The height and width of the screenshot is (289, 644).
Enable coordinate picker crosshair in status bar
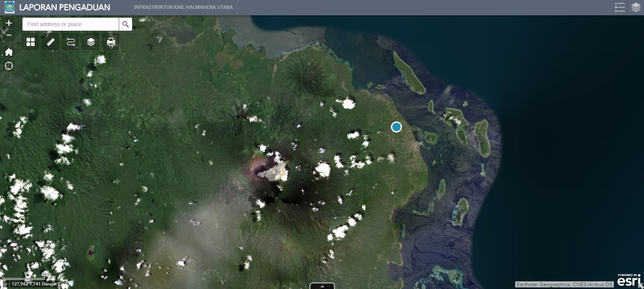[6, 284]
